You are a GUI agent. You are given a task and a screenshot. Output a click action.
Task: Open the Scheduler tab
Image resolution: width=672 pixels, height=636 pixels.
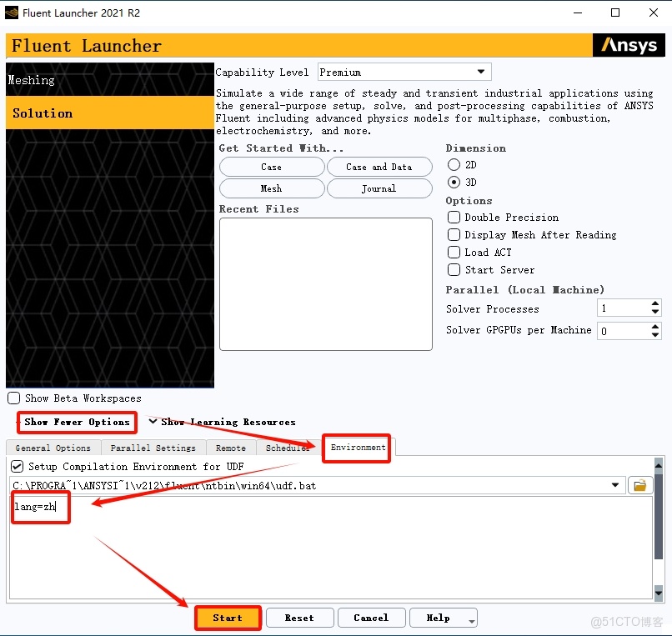point(288,448)
